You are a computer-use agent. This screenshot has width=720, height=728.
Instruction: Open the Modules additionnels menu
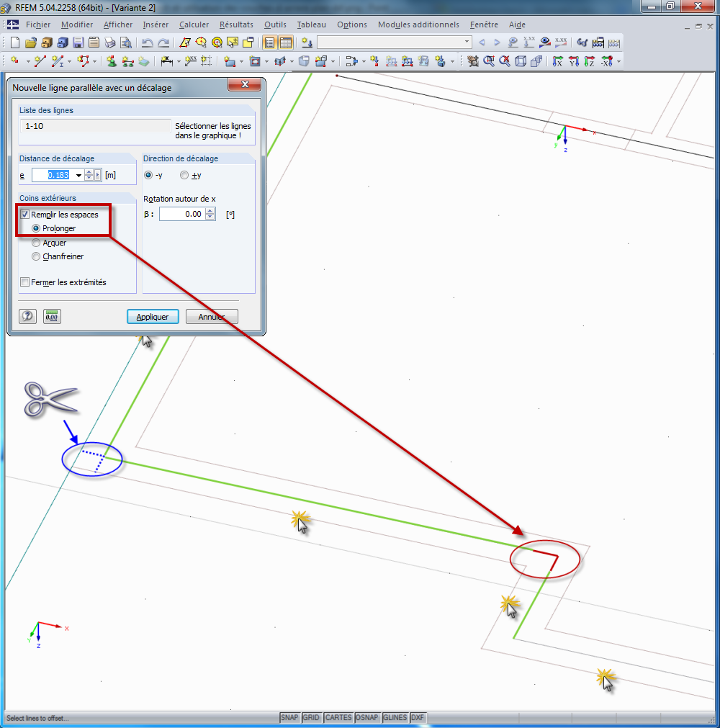click(419, 24)
